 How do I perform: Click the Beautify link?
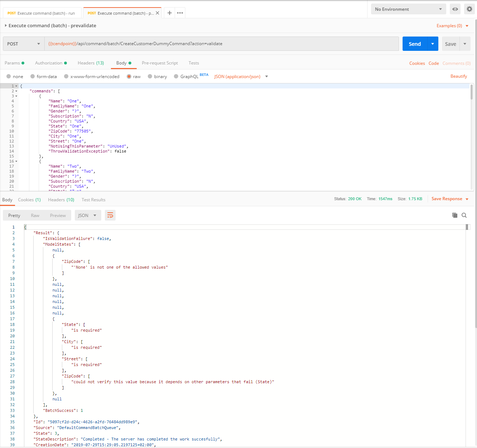(458, 76)
